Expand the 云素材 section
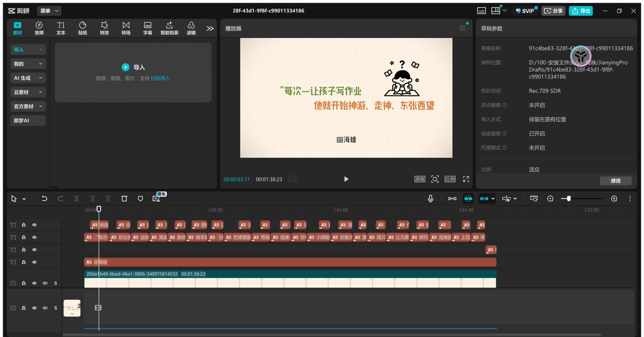 [x=28, y=92]
